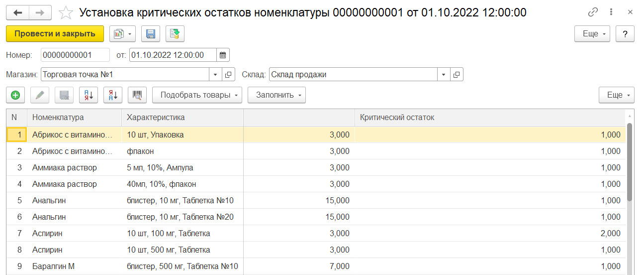Open the top Еще menu

click(x=592, y=34)
